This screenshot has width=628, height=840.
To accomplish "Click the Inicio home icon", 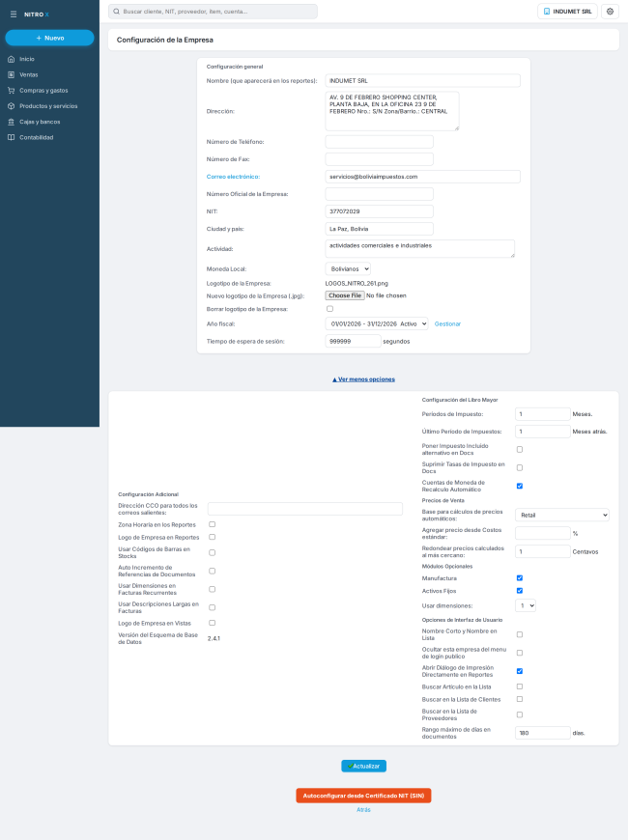I will tap(11, 59).
